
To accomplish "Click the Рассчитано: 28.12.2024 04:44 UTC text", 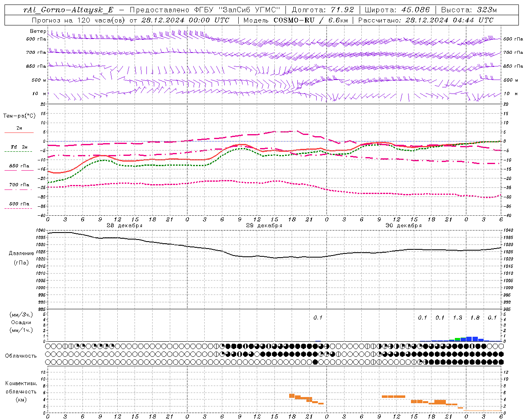I will click(426, 20).
